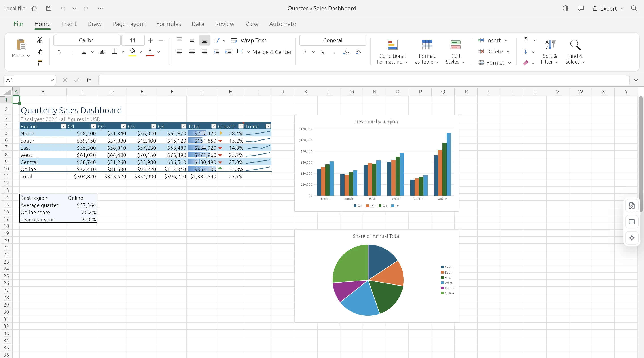Apply red font color
This screenshot has width=644, height=358.
click(x=150, y=52)
